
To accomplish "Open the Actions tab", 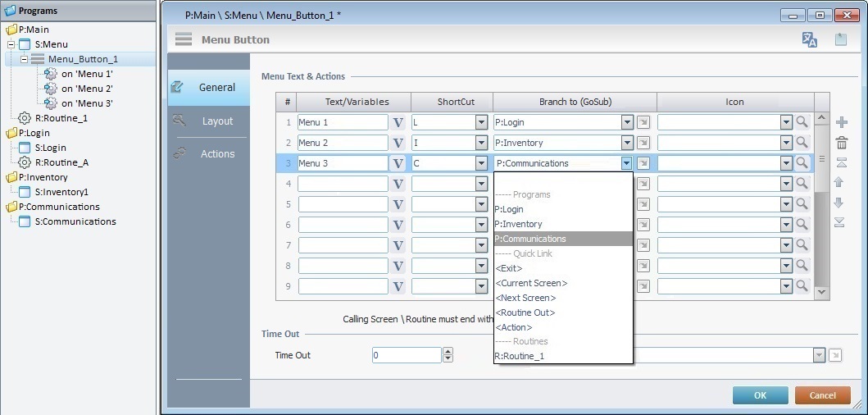I will (217, 153).
